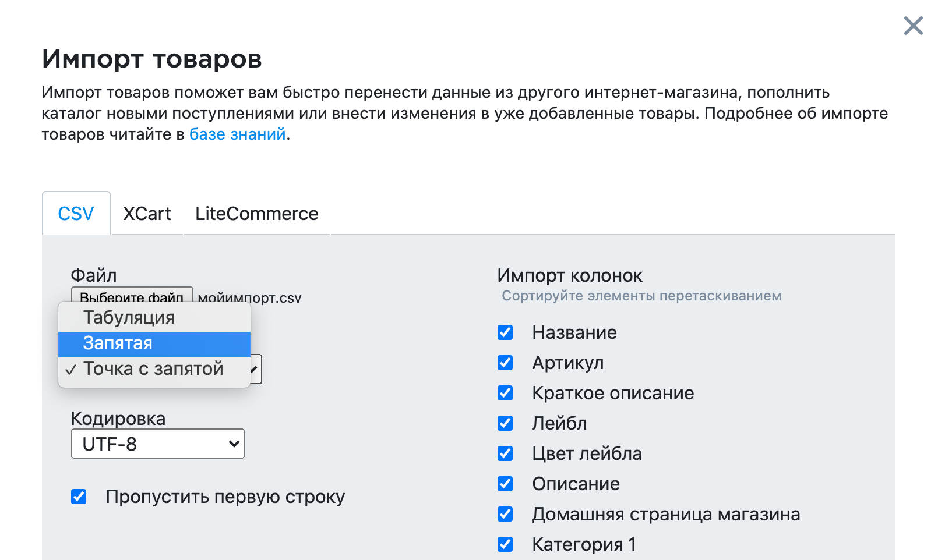Select Табуляция delimiter option
938x560 pixels.
[x=154, y=318]
